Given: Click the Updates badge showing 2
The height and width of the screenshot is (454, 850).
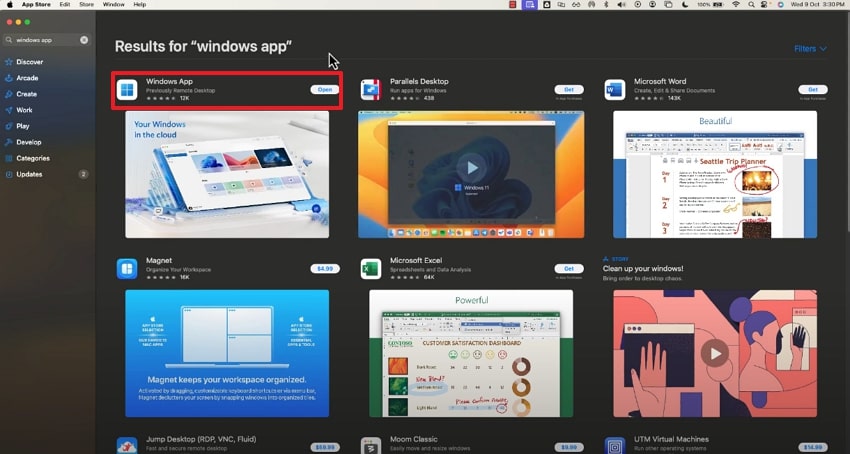Looking at the screenshot, I should pyautogui.click(x=83, y=174).
